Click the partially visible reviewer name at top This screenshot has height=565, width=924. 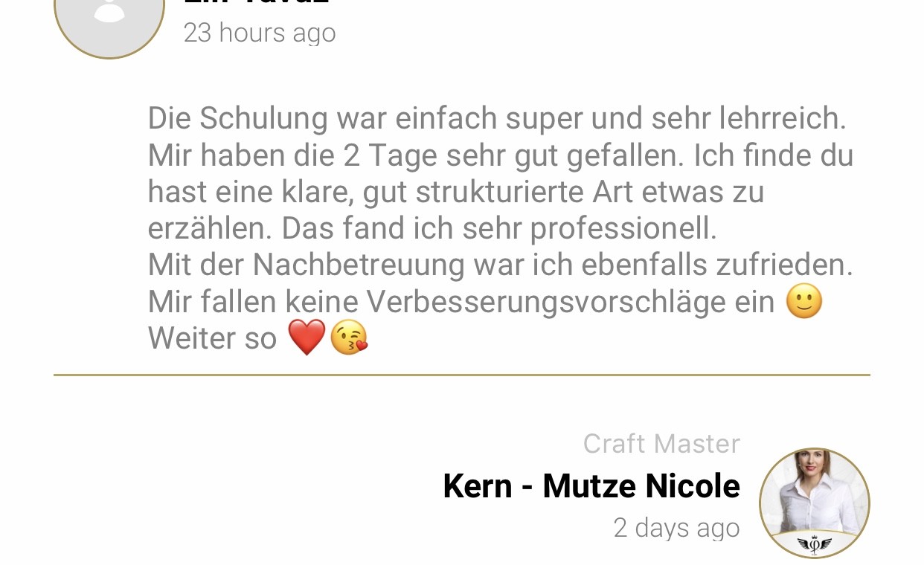pyautogui.click(x=257, y=2)
